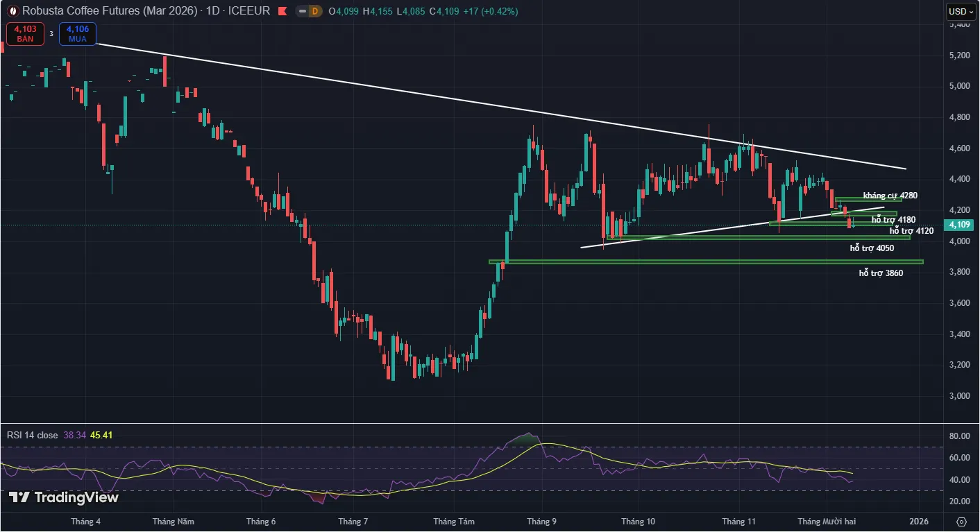Open time axis settings gear icon
This screenshot has width=980, height=532.
[961, 521]
